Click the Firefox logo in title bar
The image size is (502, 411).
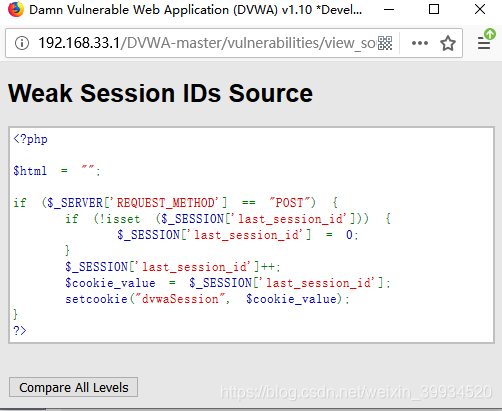coord(16,10)
